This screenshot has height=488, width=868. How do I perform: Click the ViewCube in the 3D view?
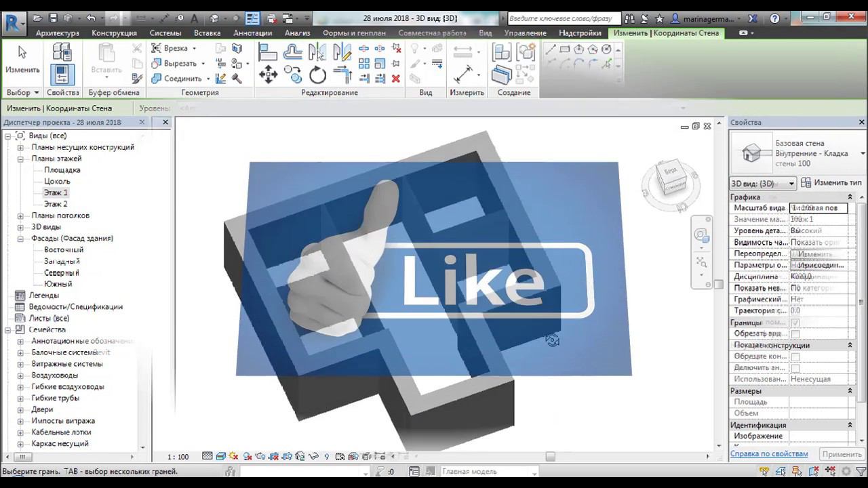pyautogui.click(x=671, y=180)
